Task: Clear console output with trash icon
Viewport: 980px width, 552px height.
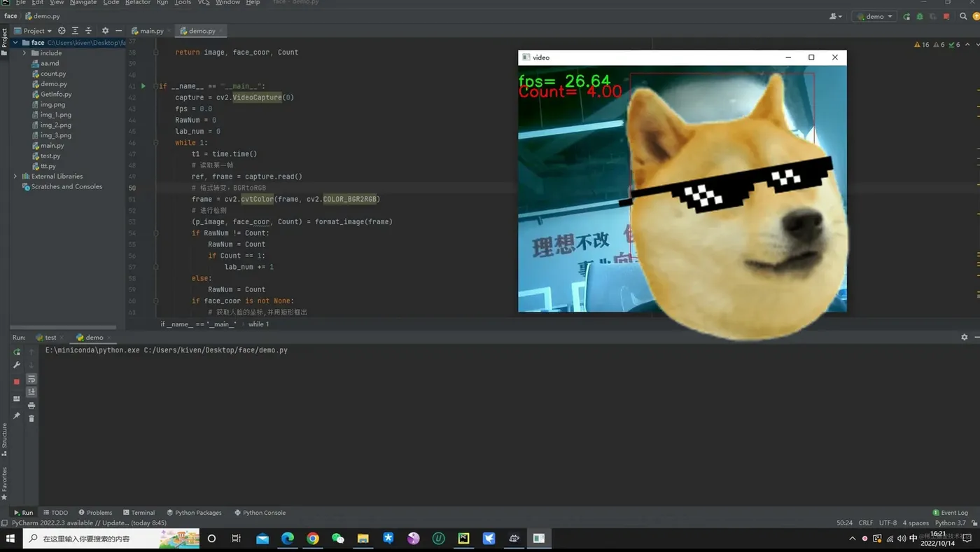Action: coord(31,418)
